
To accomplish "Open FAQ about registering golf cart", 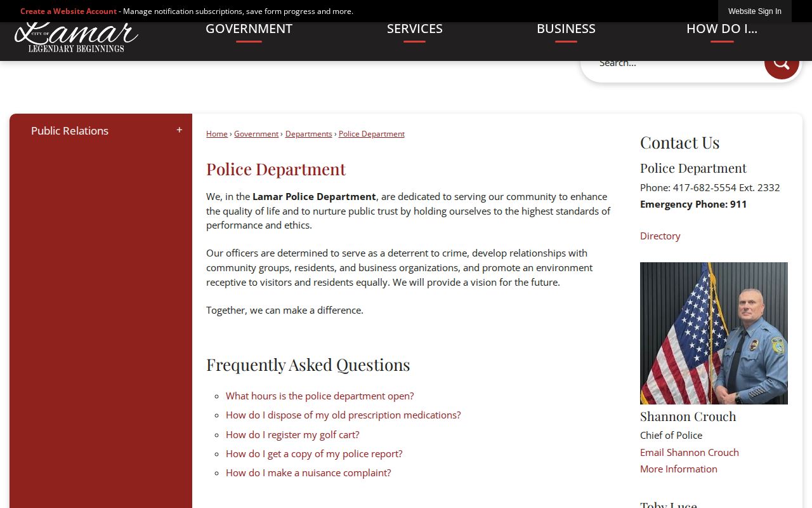I will tap(292, 434).
